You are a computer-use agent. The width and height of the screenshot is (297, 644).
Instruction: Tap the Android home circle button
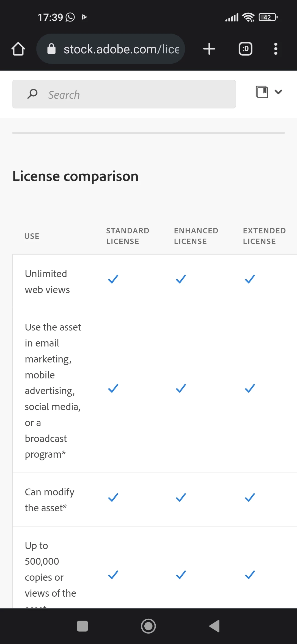coord(148,626)
